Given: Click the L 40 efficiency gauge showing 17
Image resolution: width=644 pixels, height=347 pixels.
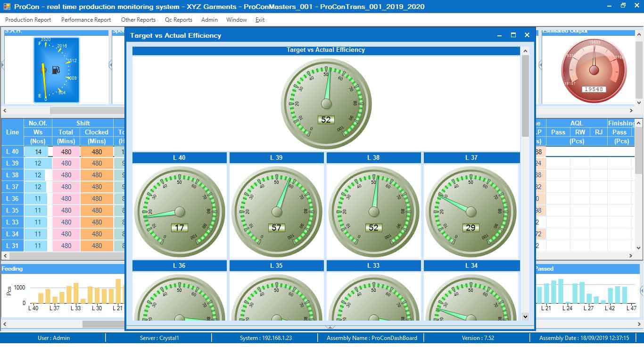Looking at the screenshot, I should pyautogui.click(x=180, y=211).
